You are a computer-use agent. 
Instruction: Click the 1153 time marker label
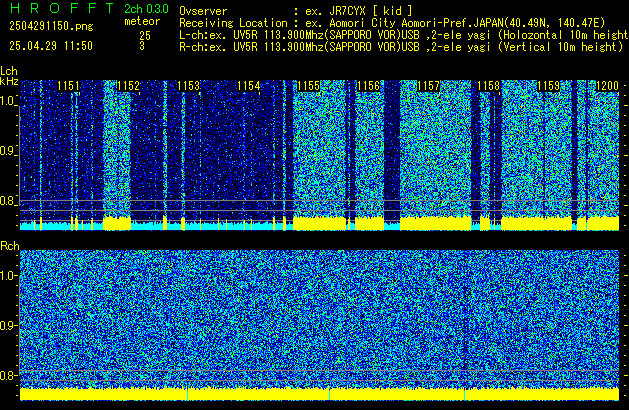(188, 86)
